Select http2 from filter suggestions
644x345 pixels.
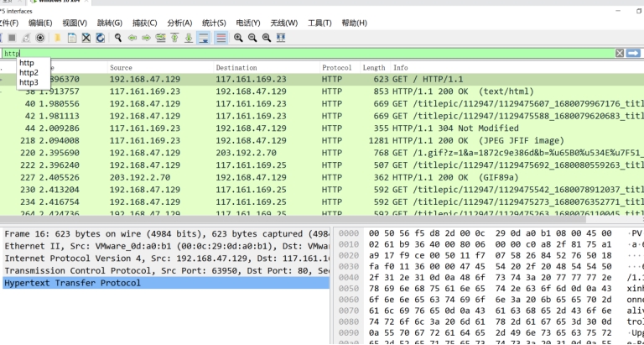[x=29, y=73]
